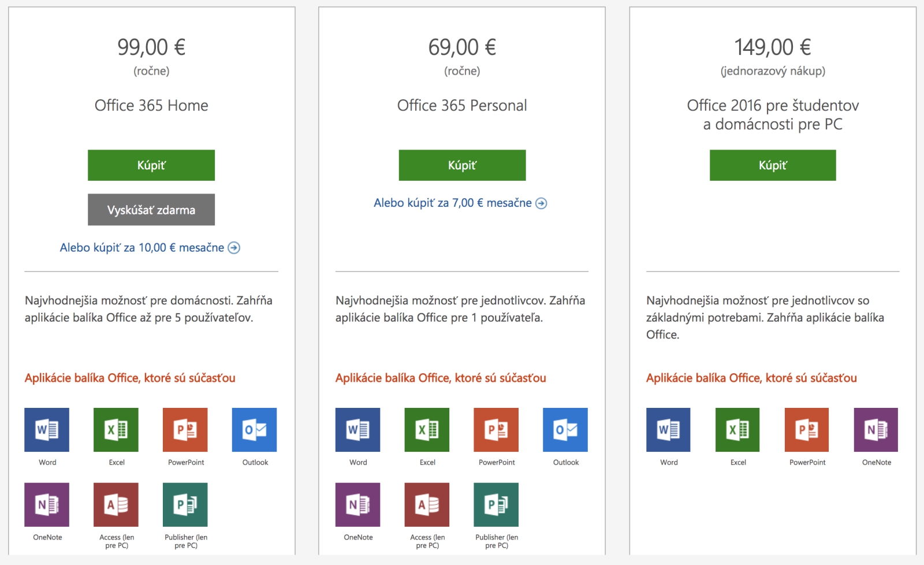Image resolution: width=924 pixels, height=565 pixels.
Task: Select the Outlook icon in Office 365 Personal
Action: 565,430
